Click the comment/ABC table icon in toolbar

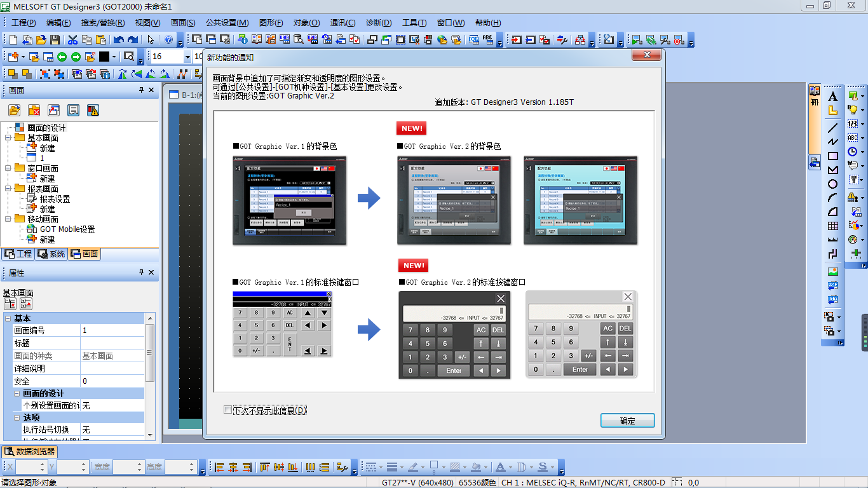pos(489,39)
